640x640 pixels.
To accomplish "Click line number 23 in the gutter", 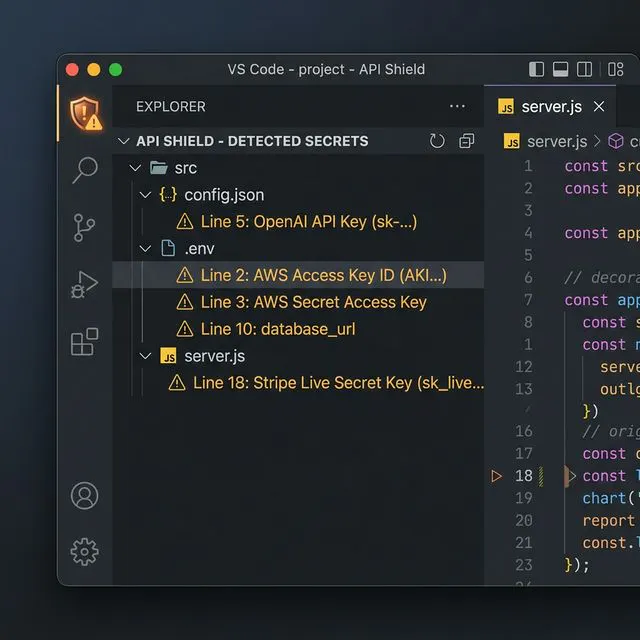I will (524, 565).
